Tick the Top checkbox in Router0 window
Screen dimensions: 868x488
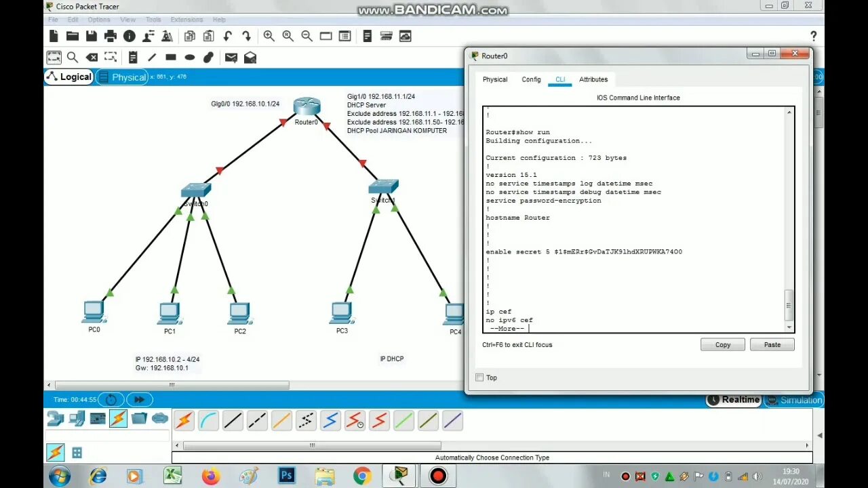tap(479, 378)
